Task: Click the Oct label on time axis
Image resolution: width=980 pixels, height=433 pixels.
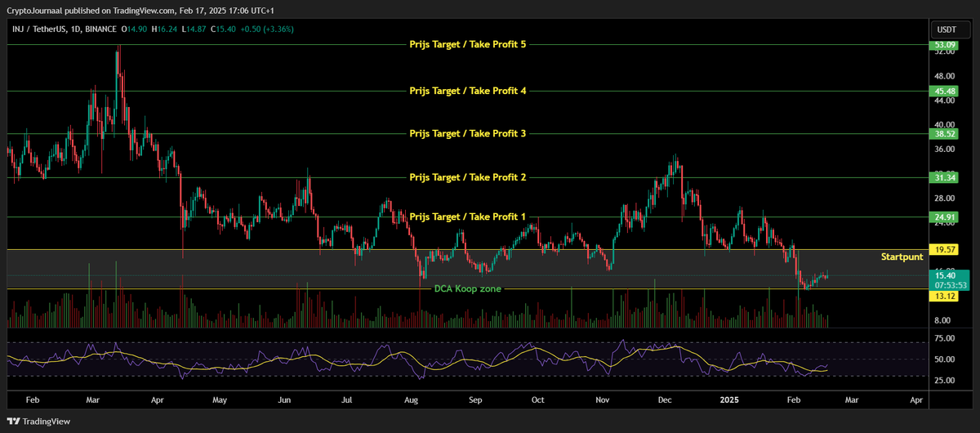Action: click(x=538, y=401)
